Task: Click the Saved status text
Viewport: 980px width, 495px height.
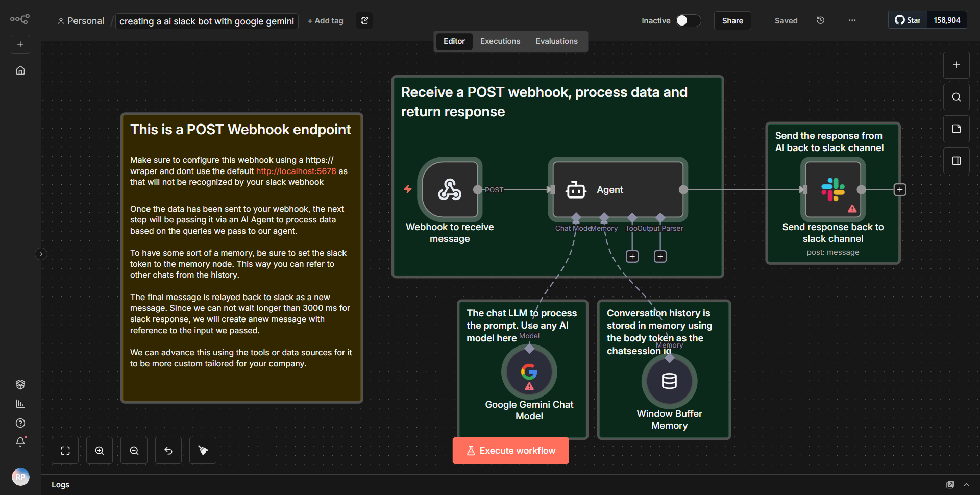Action: [x=786, y=21]
